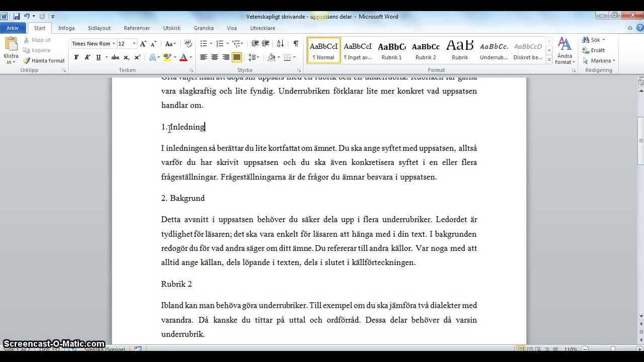
Task: Click the Sort A-Z icon
Action: [280, 44]
